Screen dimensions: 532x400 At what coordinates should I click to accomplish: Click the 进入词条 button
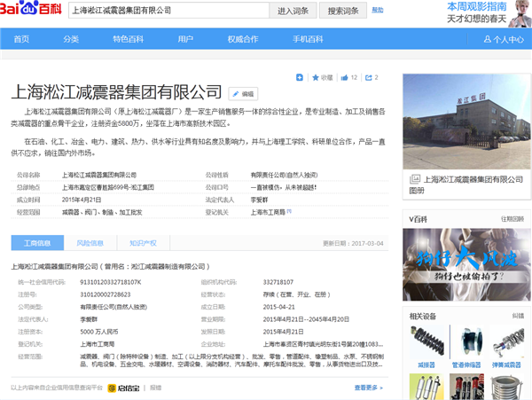click(293, 12)
